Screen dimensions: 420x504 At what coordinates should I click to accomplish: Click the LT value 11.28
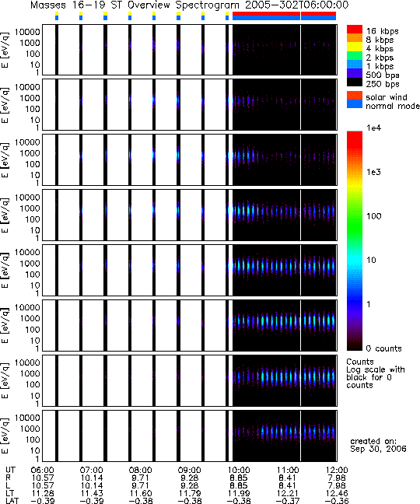point(43,493)
